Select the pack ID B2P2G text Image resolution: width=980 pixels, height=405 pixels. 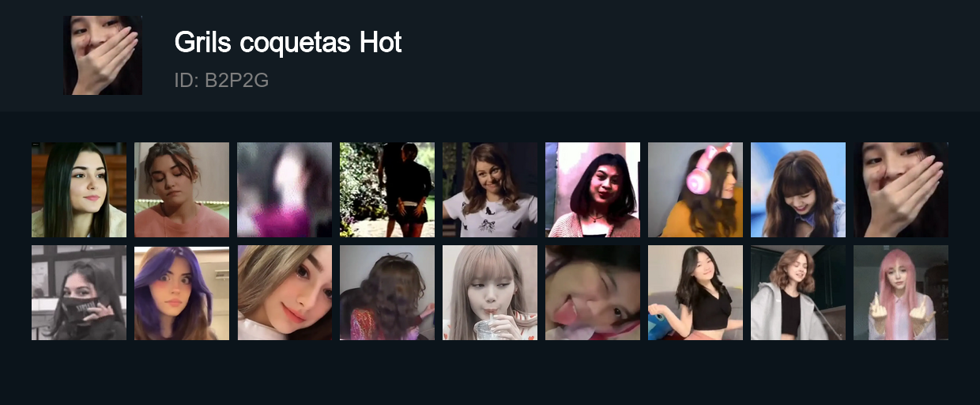pyautogui.click(x=221, y=80)
